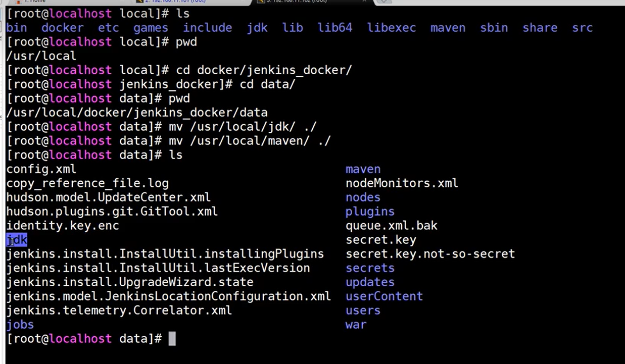Click the cd docker/jenkins_docker/ command
625x364 pixels.
[x=264, y=70]
